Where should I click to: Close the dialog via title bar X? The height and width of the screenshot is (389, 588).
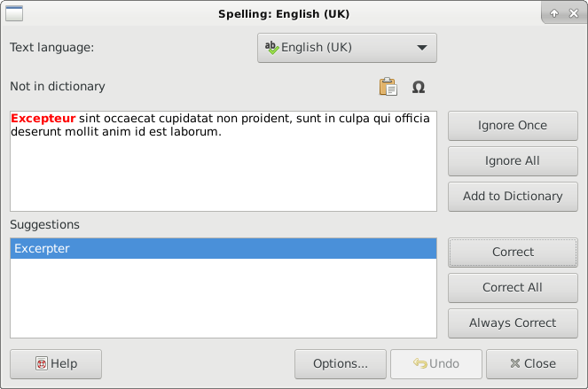pos(574,14)
